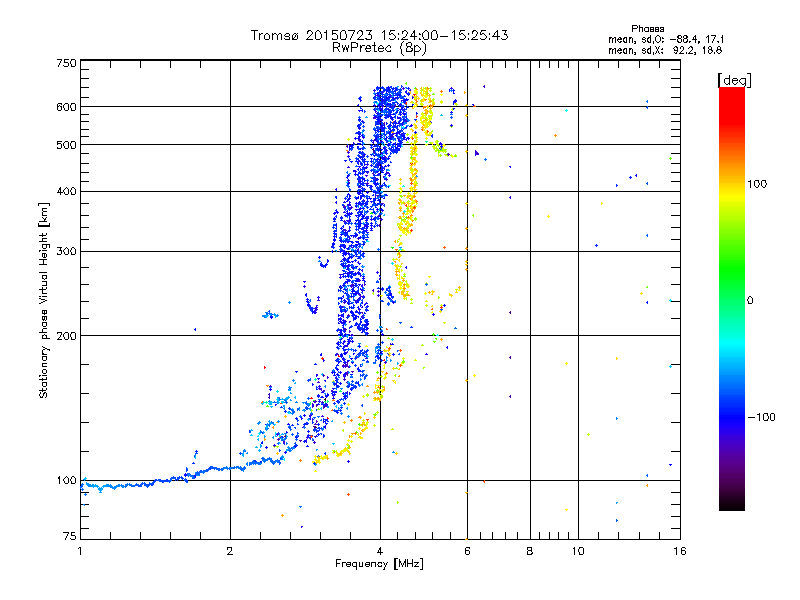Click the colorbar label '100'

click(757, 184)
